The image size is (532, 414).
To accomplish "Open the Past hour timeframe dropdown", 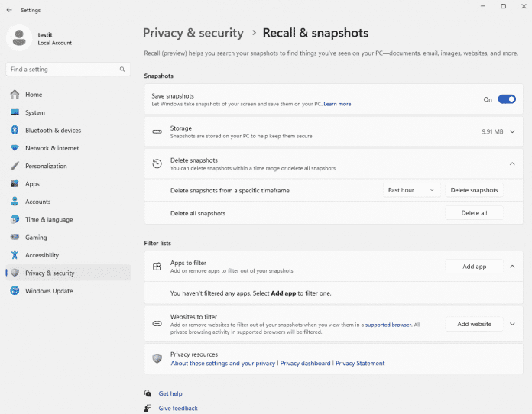I will [x=411, y=190].
